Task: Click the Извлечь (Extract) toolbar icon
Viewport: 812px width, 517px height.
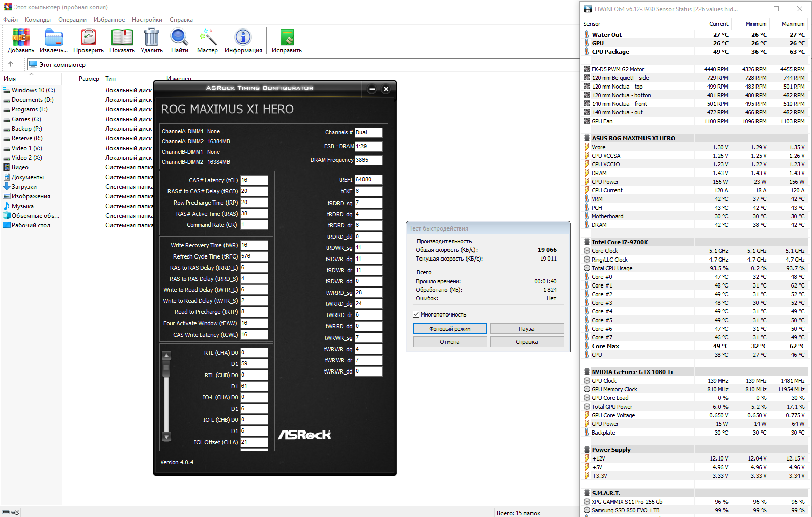Action: tap(53, 38)
